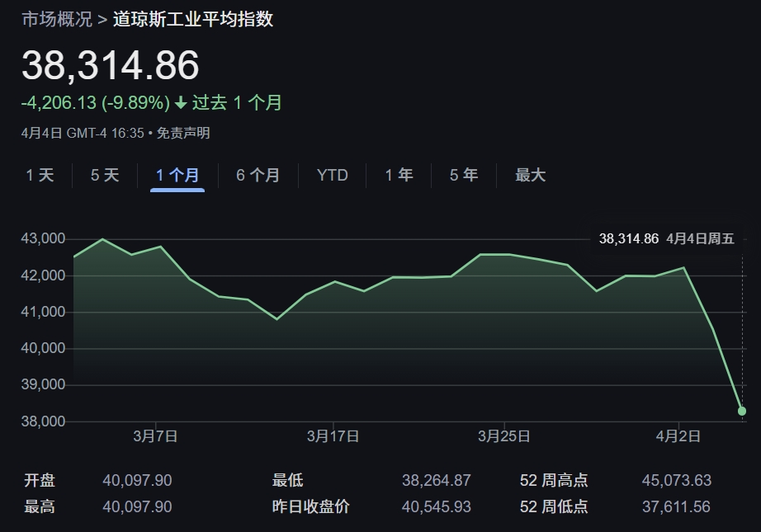
Task: Select the 最大 range tab
Action: point(530,175)
